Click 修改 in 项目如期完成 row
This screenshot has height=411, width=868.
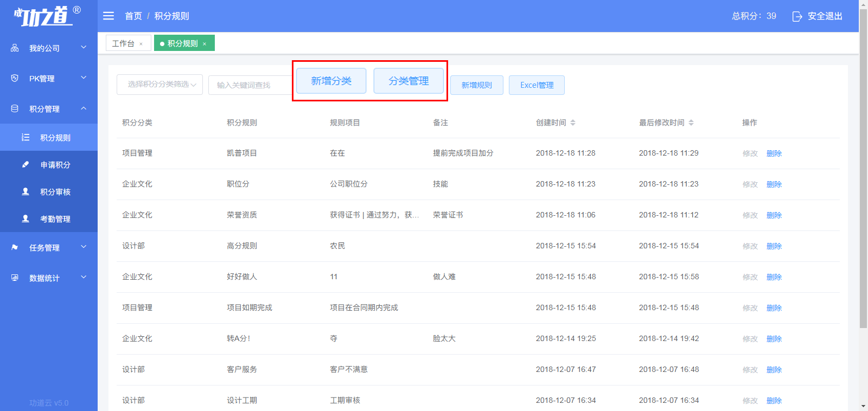click(750, 308)
